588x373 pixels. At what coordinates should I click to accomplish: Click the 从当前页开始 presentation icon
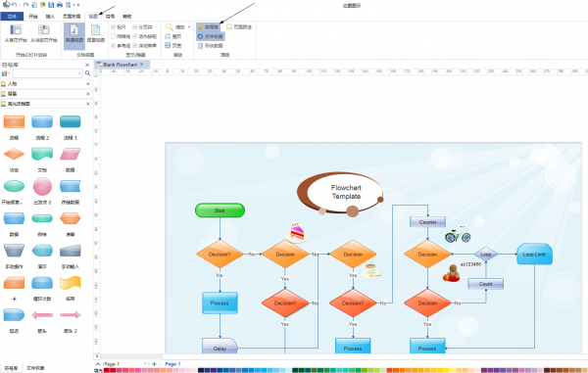(44, 33)
